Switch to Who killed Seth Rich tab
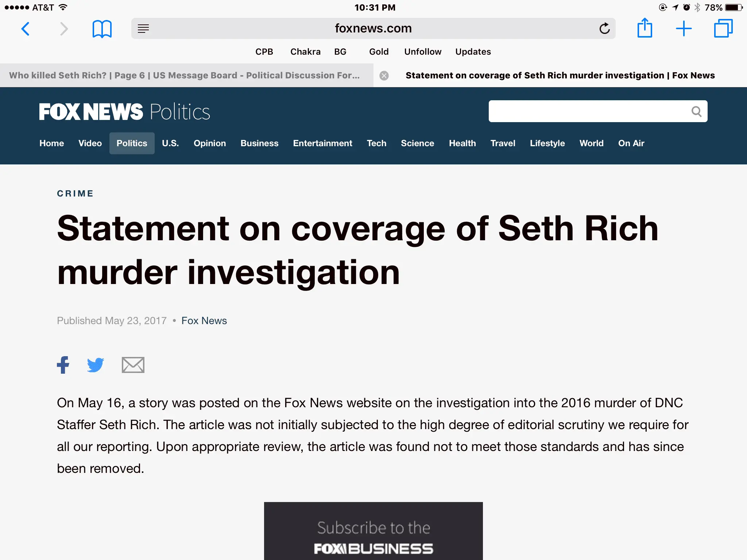This screenshot has height=560, width=747. [184, 75]
